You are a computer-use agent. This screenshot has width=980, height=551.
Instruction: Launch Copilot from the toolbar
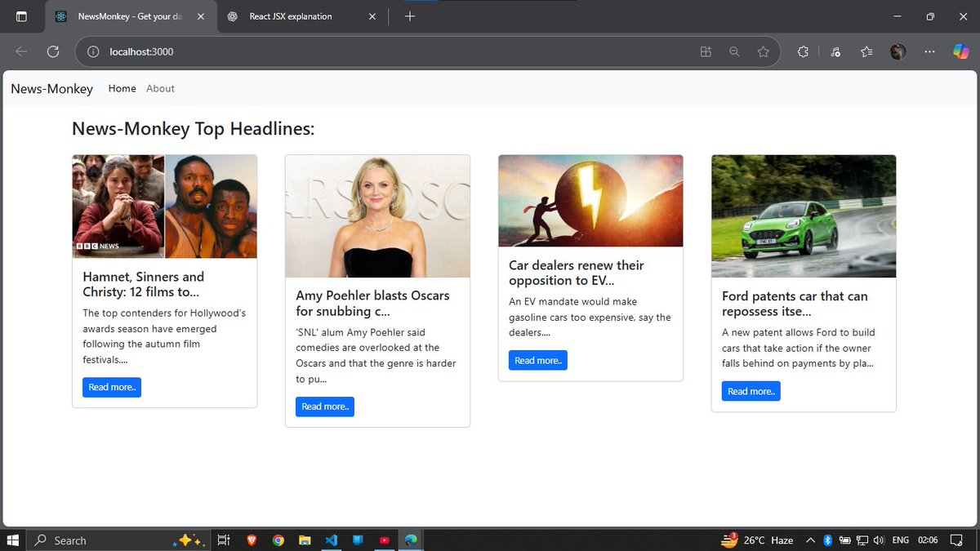pos(961,51)
